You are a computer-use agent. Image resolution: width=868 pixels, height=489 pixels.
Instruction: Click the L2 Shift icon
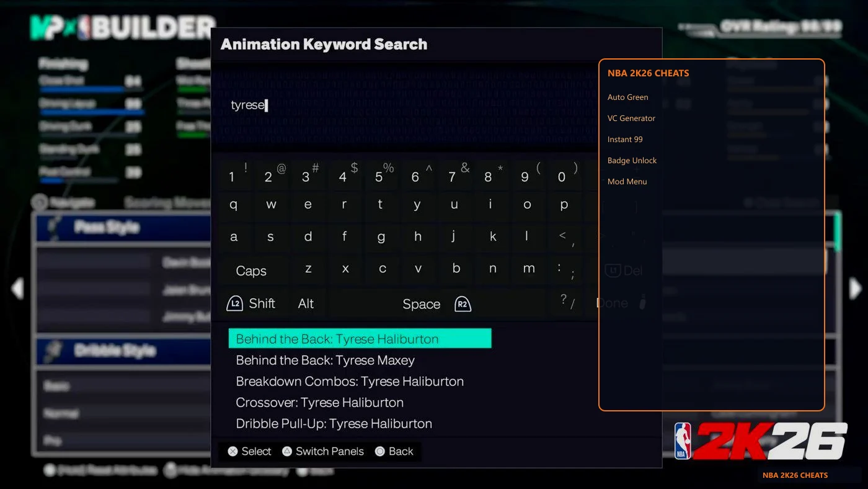click(x=234, y=303)
